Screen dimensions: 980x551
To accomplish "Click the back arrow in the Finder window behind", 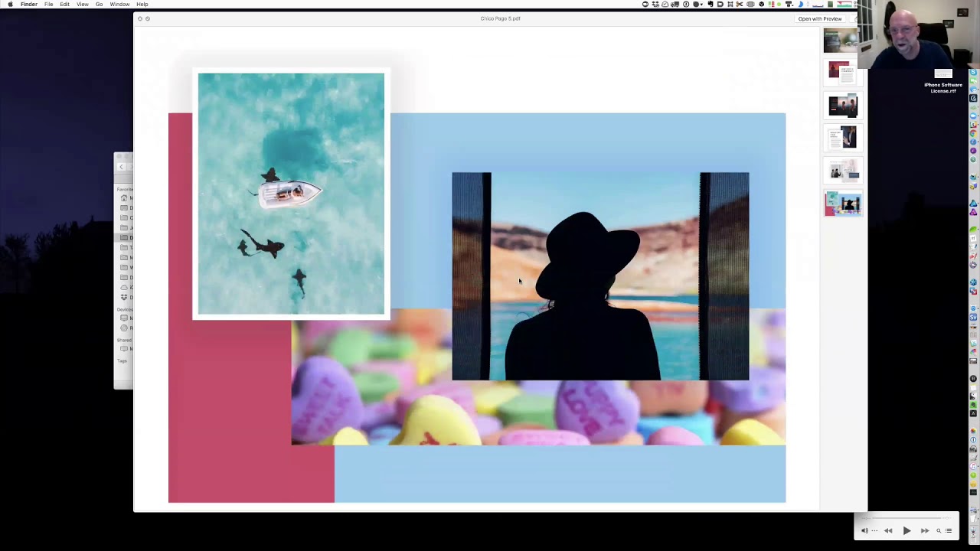I will tap(120, 166).
